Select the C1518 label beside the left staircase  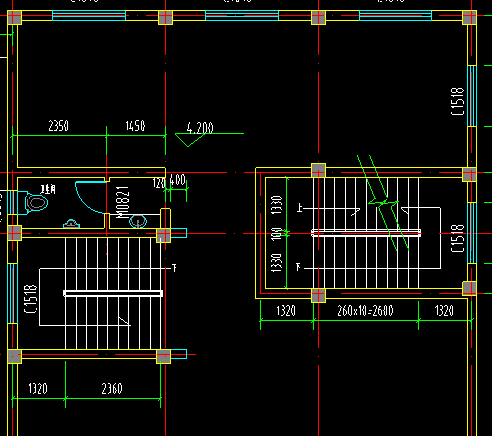(31, 299)
